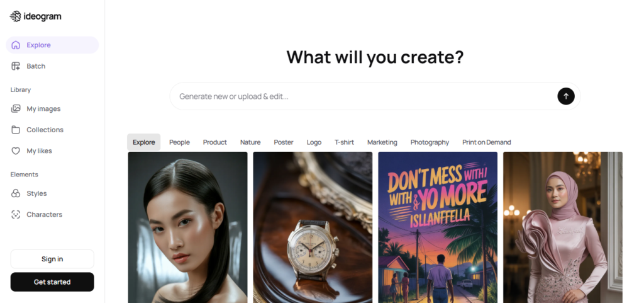
Task: Open the Don't Mess With poster thumbnail
Action: pyautogui.click(x=438, y=227)
